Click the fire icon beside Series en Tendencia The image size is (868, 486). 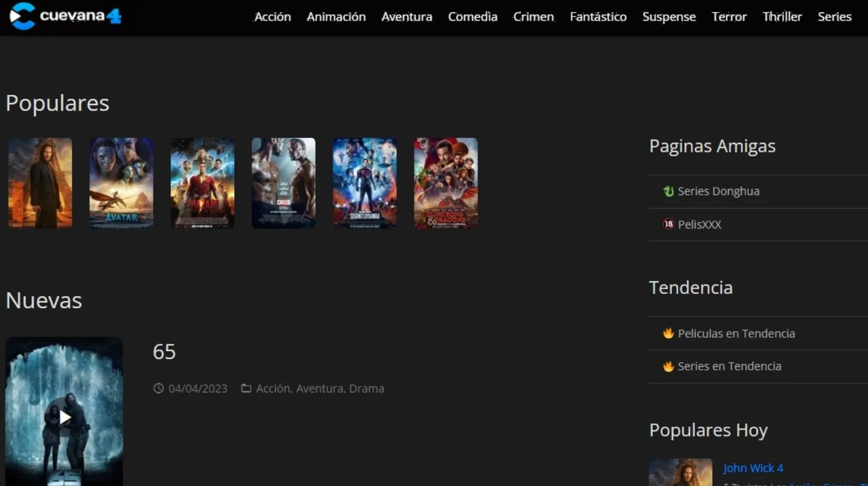669,366
